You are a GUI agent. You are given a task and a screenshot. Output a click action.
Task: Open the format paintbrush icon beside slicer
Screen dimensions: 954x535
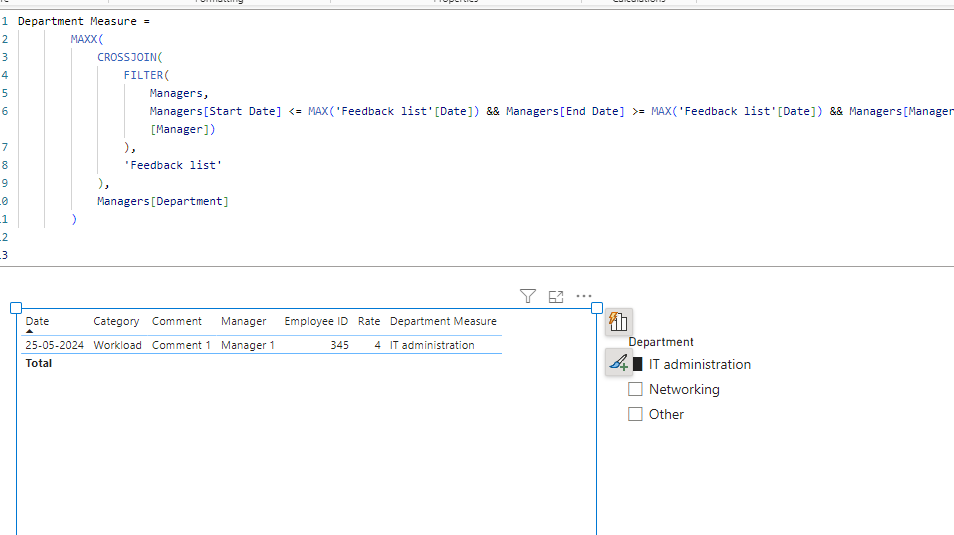618,363
